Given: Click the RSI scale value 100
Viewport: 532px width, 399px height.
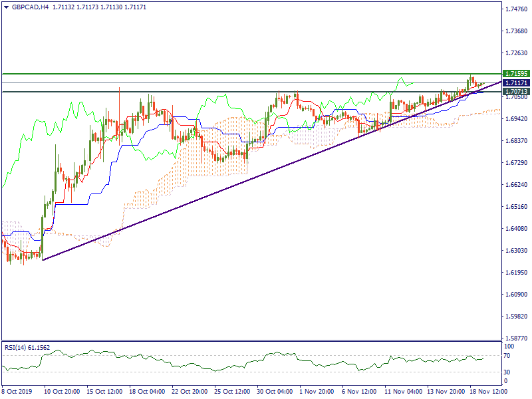Looking at the screenshot, I should click(510, 347).
